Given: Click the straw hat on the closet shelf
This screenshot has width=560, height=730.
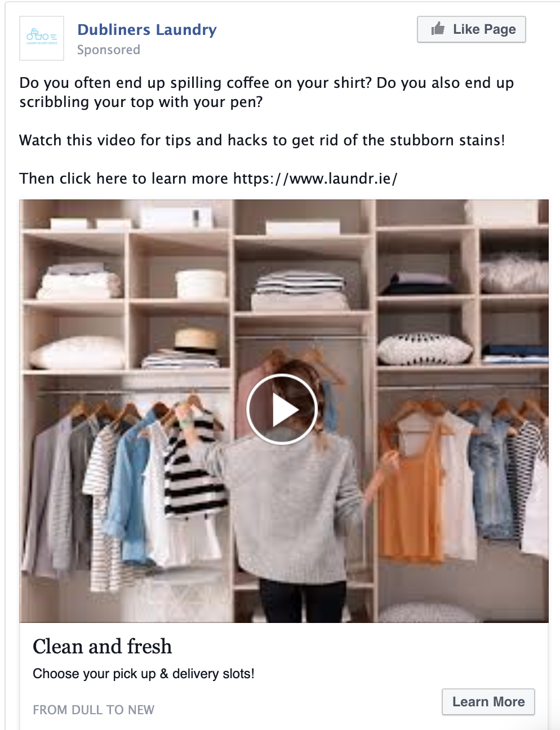Looking at the screenshot, I should (195, 341).
